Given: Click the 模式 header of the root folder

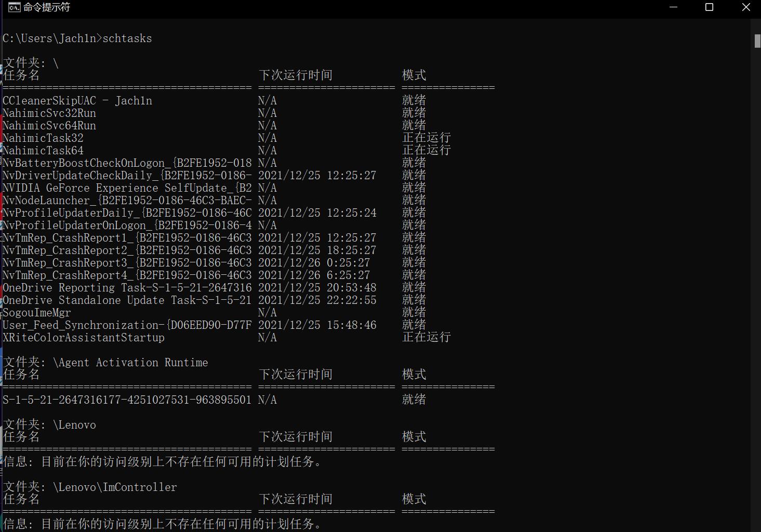Looking at the screenshot, I should coord(414,75).
